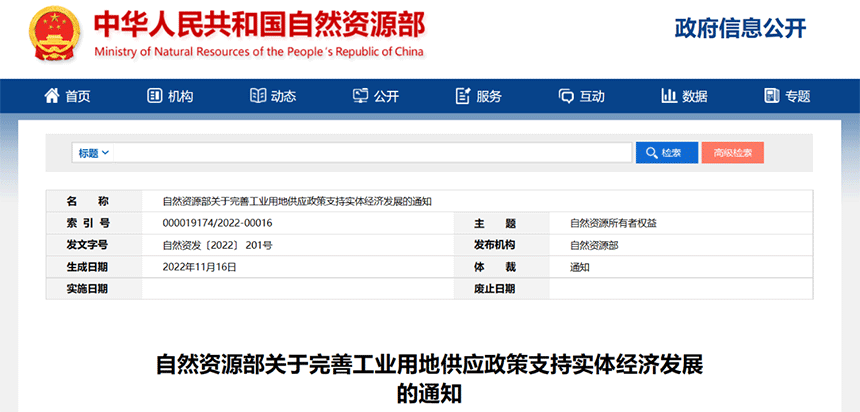Click the 动态 news book icon
Viewport: 860px width, 412px height.
click(257, 96)
